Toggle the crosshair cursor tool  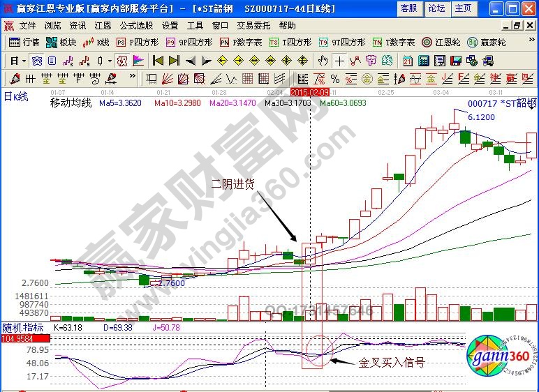[339, 61]
